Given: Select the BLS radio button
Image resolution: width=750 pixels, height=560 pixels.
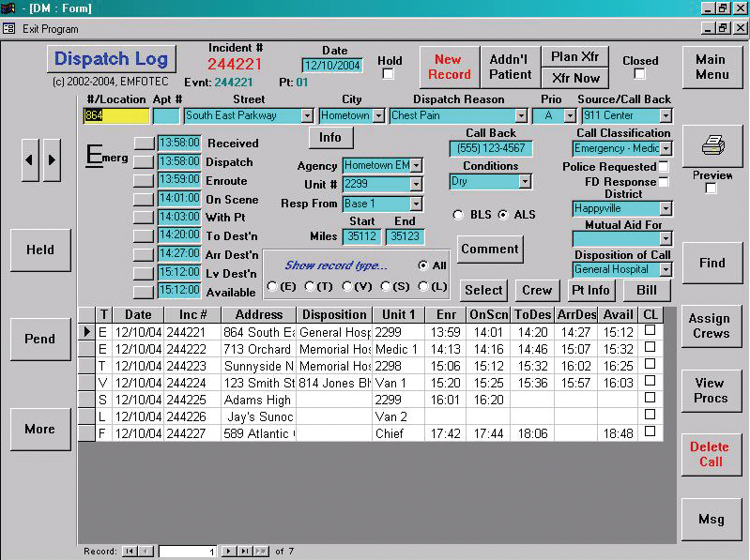Looking at the screenshot, I should click(458, 215).
